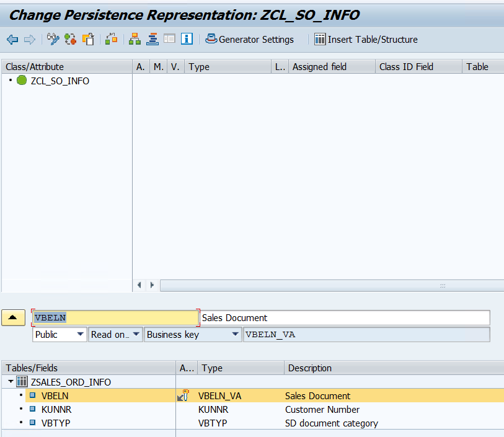
Task: Open the Other Object icon
Action: 88,39
